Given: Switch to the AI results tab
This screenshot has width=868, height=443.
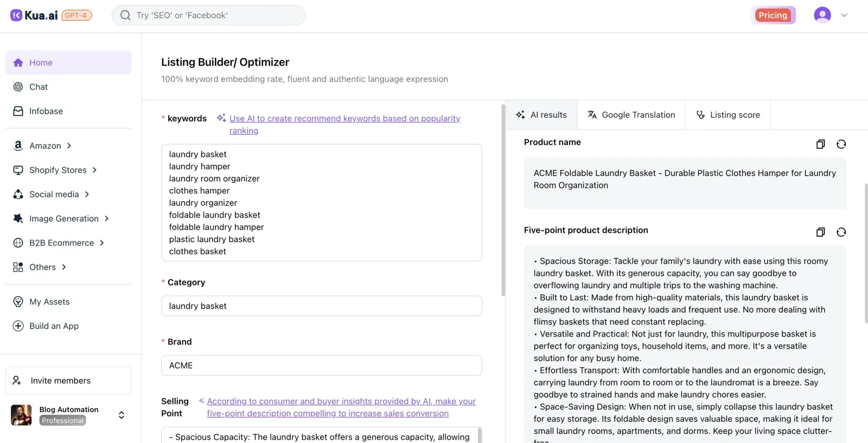Looking at the screenshot, I should click(x=541, y=115).
